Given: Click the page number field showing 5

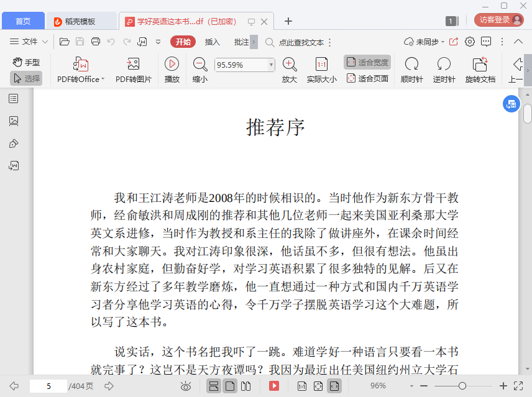Looking at the screenshot, I should point(48,386).
